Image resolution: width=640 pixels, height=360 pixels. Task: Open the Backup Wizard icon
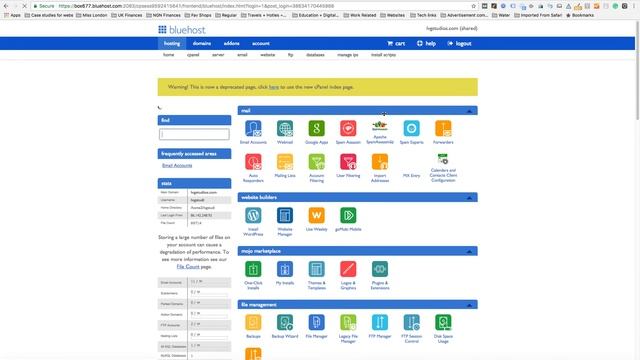285,322
